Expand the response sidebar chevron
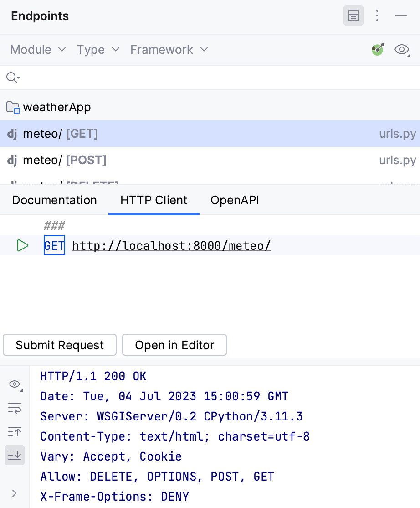This screenshot has width=420, height=508. (x=14, y=493)
